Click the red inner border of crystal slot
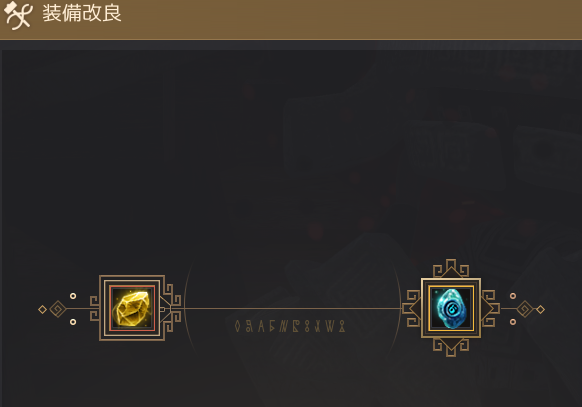Image resolution: width=582 pixels, height=407 pixels. [x=132, y=308]
